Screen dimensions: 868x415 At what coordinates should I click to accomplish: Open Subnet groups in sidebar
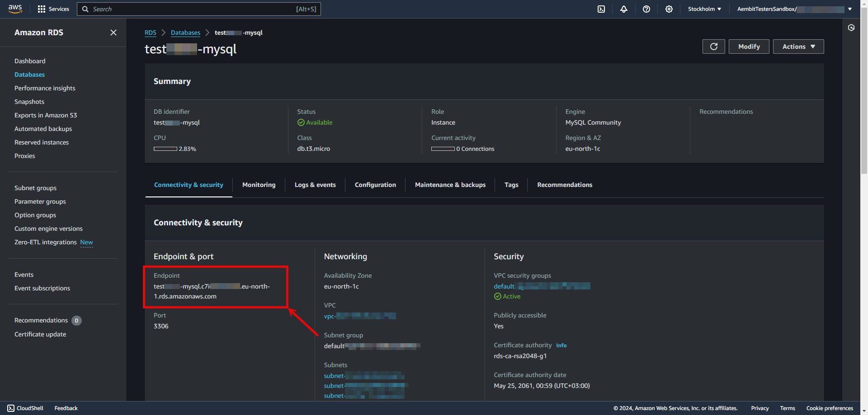click(x=35, y=188)
